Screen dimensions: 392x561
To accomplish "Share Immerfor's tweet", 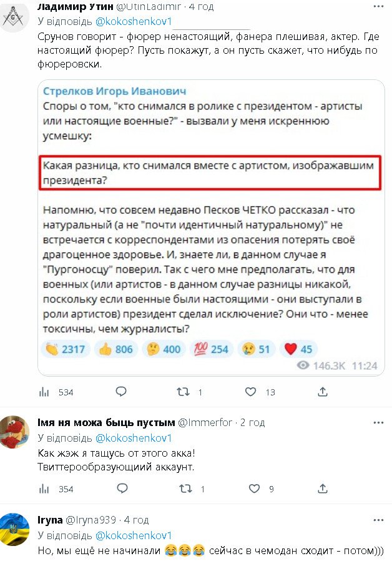I will 323,489.
